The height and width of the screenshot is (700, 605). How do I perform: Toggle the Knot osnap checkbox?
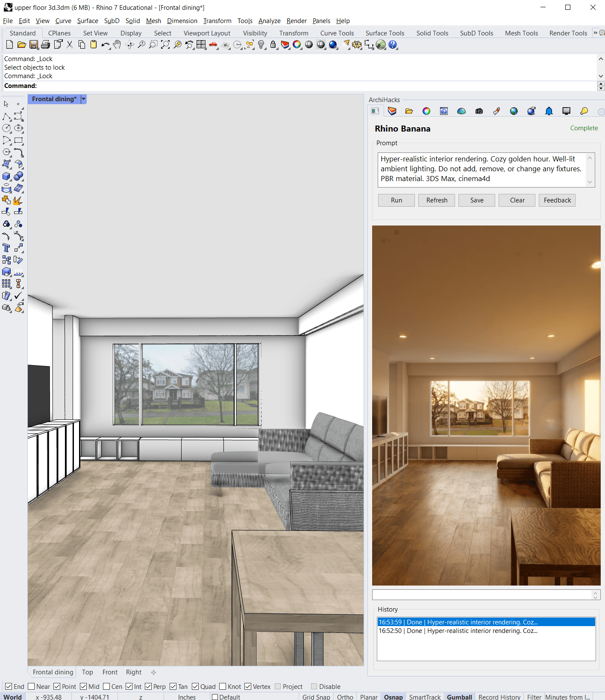pos(223,686)
